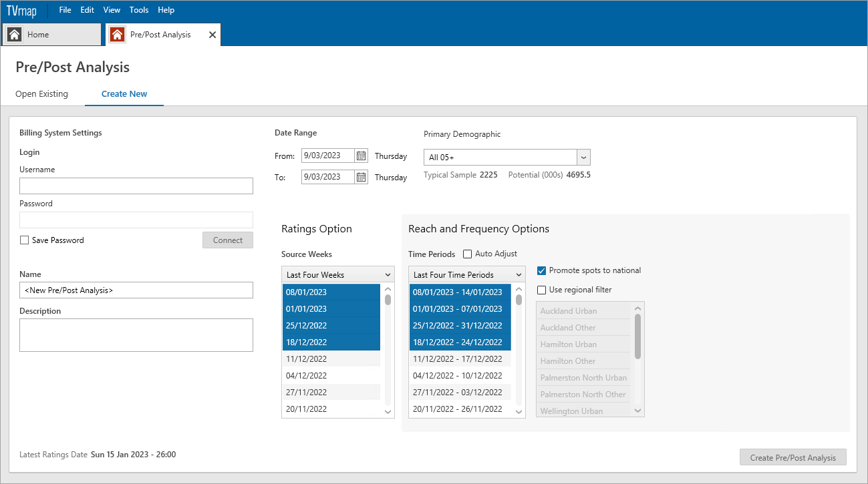Click the Username input field
Viewport: 868px width, 484px height.
136,186
